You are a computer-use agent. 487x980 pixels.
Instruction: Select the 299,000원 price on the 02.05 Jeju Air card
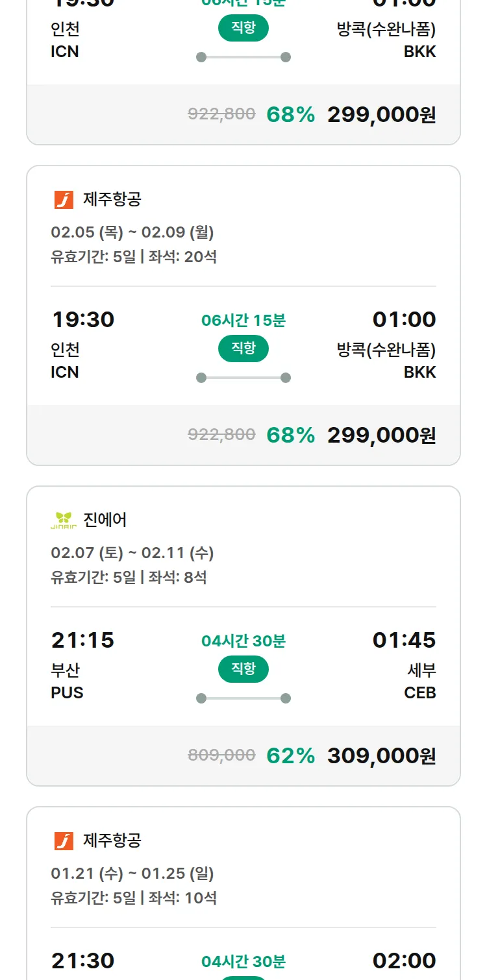[381, 435]
